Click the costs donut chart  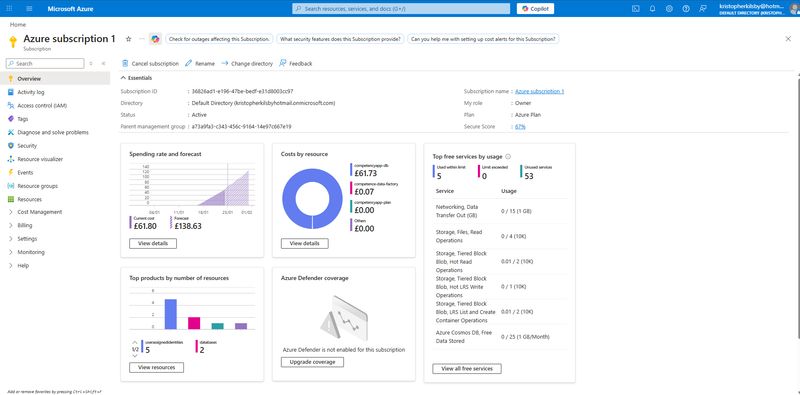[312, 198]
